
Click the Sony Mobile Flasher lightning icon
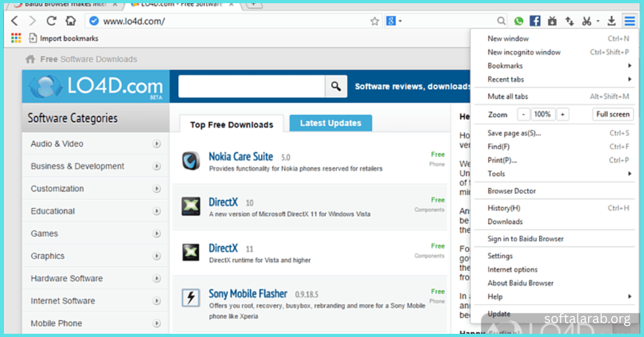[x=191, y=298]
